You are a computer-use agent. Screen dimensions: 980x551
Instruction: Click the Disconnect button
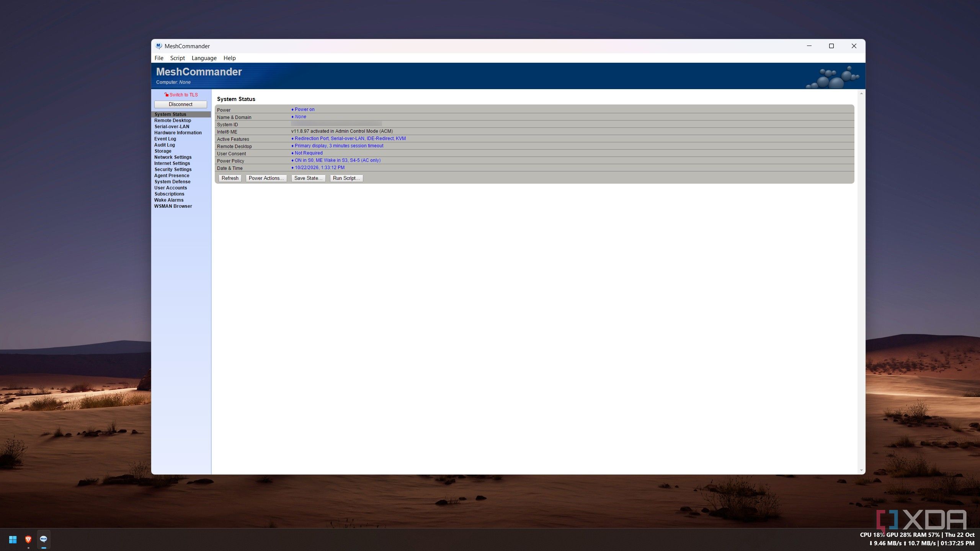(x=180, y=104)
